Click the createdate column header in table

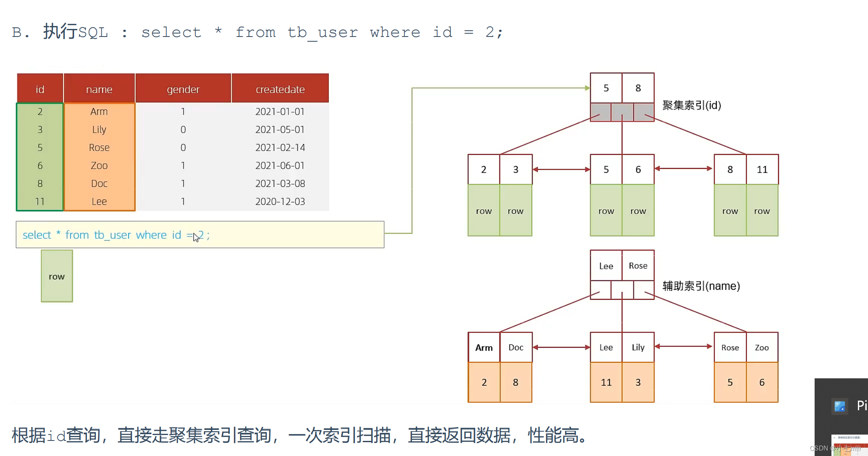point(280,89)
